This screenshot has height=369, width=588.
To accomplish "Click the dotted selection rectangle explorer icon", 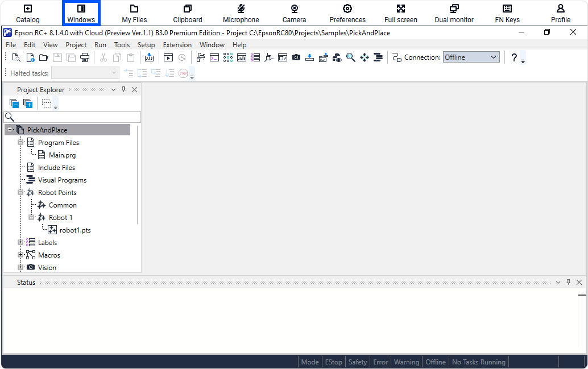I will click(47, 103).
